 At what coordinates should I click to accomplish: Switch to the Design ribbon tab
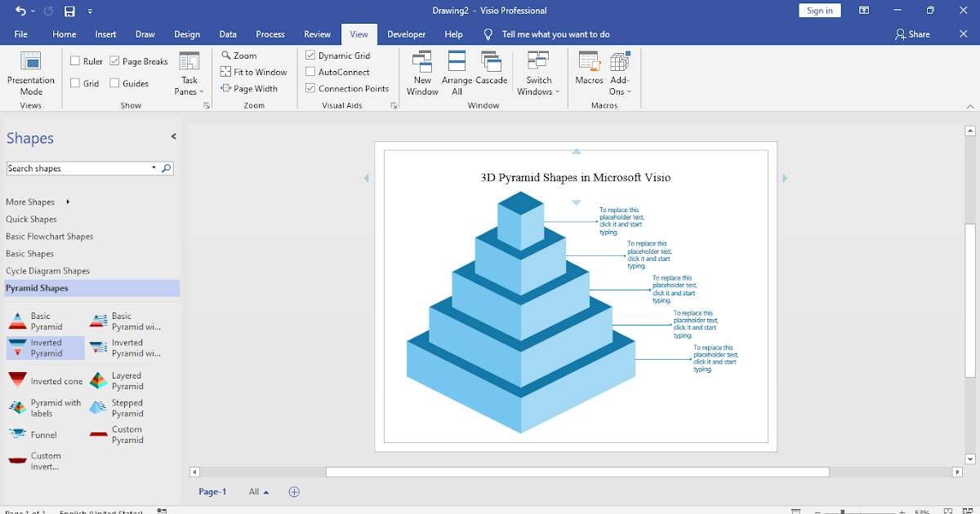187,34
